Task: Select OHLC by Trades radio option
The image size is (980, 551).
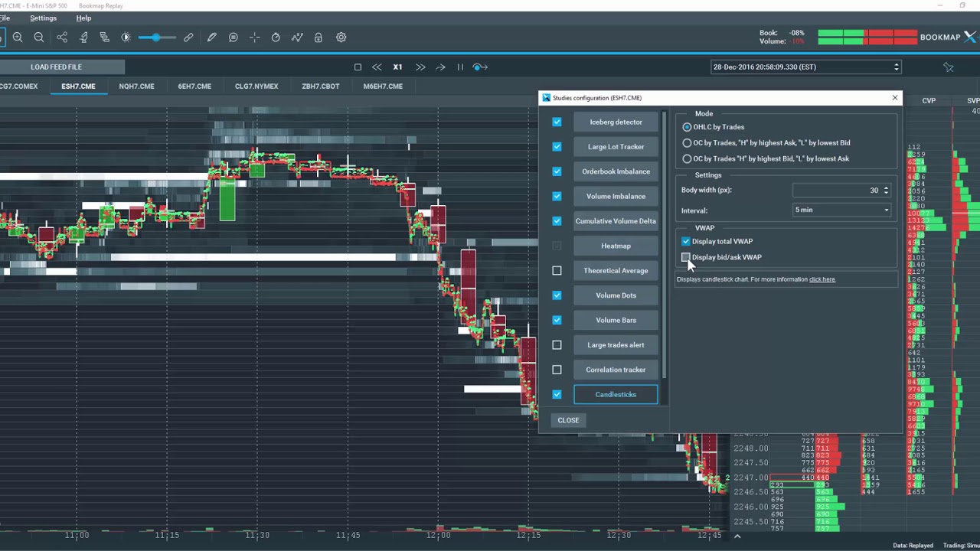Action: 687,127
